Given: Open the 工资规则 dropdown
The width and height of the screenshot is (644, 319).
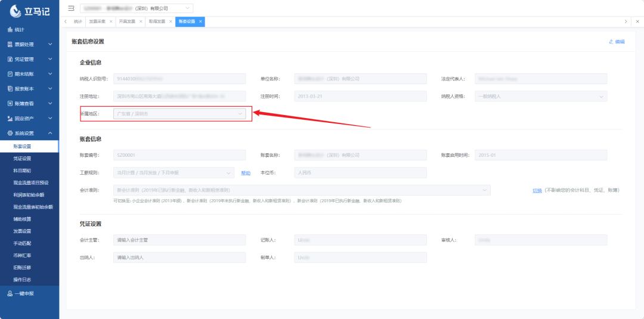Looking at the screenshot, I should click(174, 172).
